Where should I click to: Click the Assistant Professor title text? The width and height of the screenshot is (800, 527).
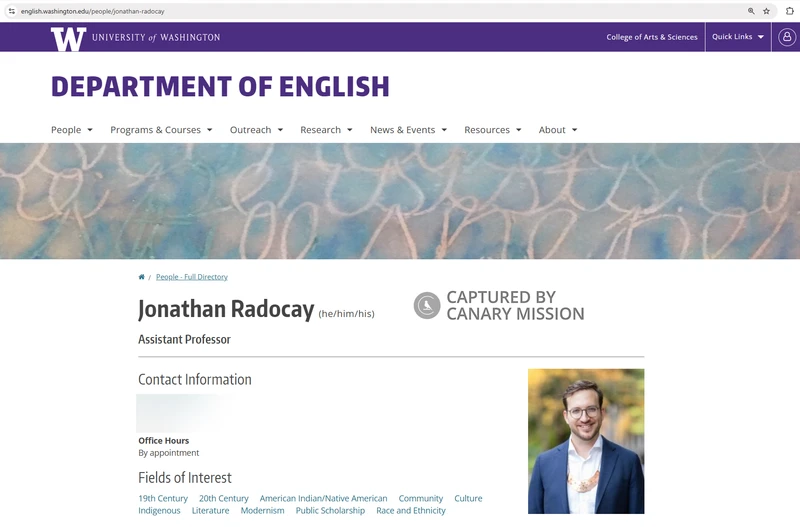click(x=184, y=339)
